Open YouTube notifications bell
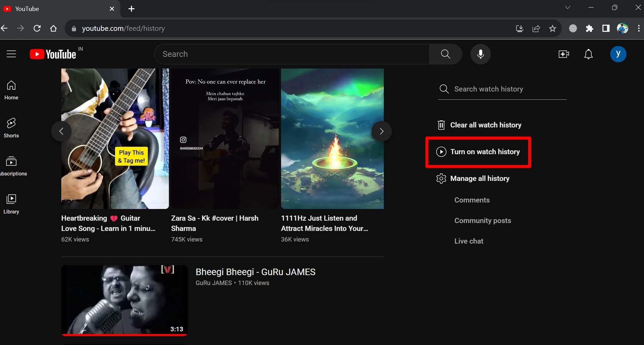644x345 pixels. click(x=588, y=54)
